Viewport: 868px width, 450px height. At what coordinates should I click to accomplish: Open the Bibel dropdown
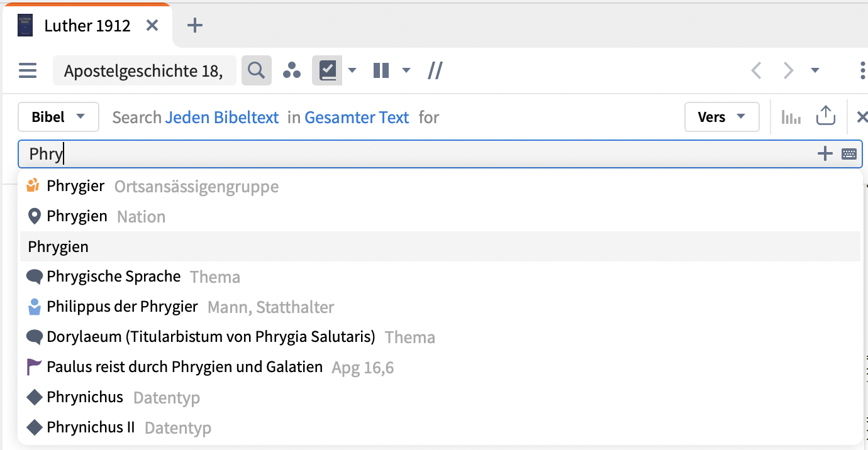click(x=58, y=116)
